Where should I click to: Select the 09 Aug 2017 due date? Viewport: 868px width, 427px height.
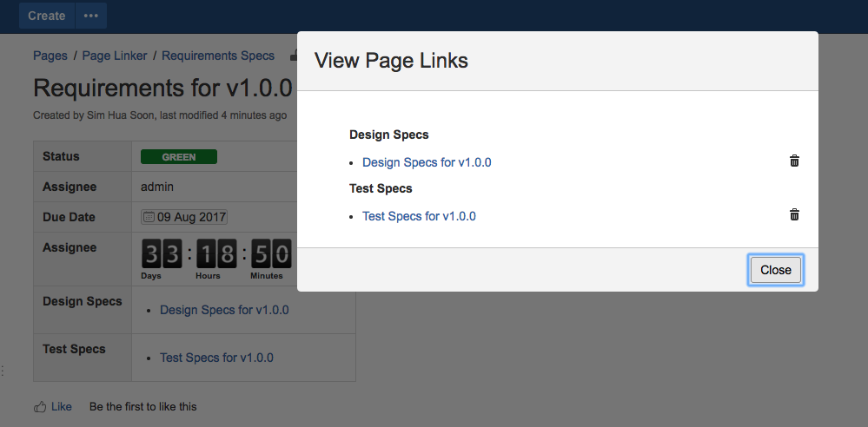pos(191,217)
